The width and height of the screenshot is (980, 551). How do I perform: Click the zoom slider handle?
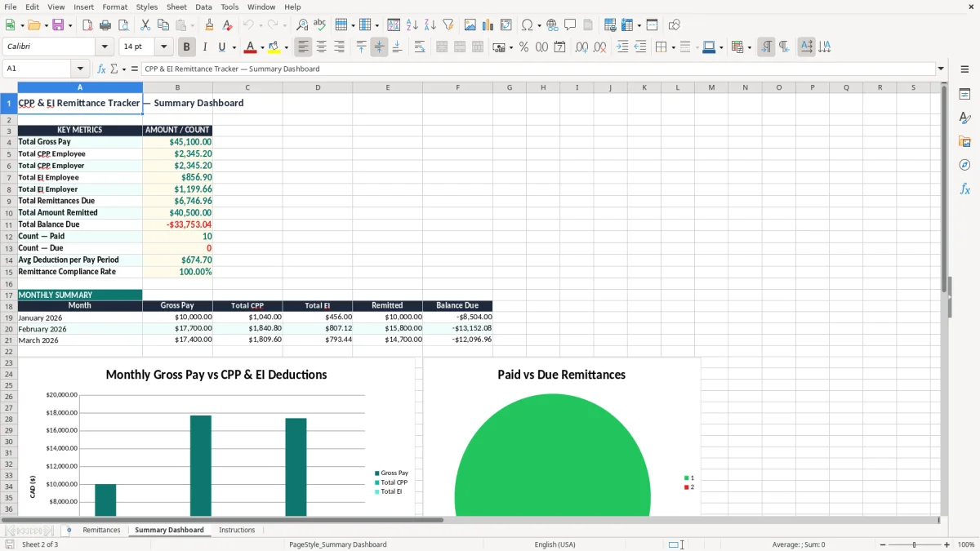pos(914,544)
